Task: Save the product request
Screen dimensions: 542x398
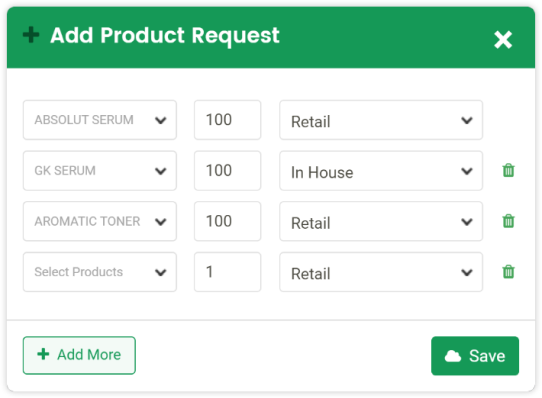Action: click(475, 355)
